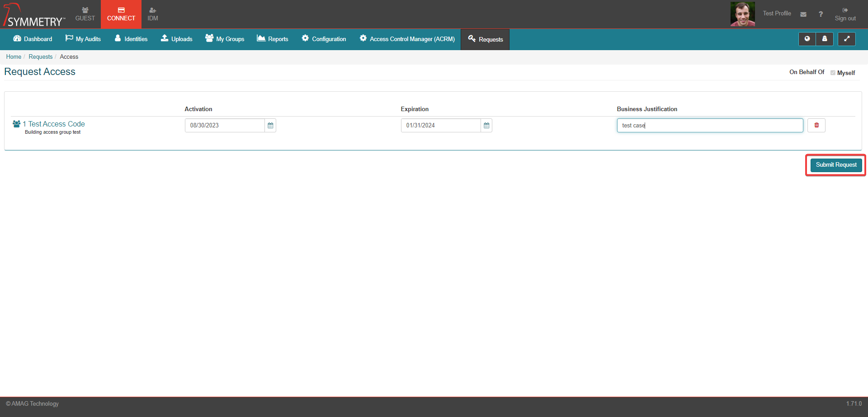Open help via question mark icon
868x417 pixels.
(821, 14)
